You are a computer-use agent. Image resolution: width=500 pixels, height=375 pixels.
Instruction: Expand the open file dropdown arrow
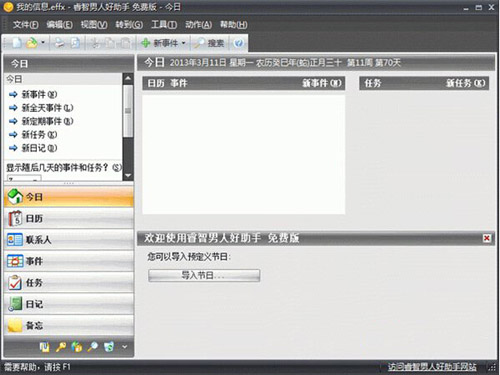(43, 43)
